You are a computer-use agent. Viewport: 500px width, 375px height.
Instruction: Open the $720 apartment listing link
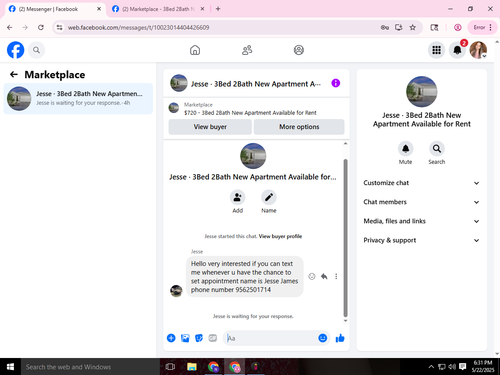pos(250,113)
